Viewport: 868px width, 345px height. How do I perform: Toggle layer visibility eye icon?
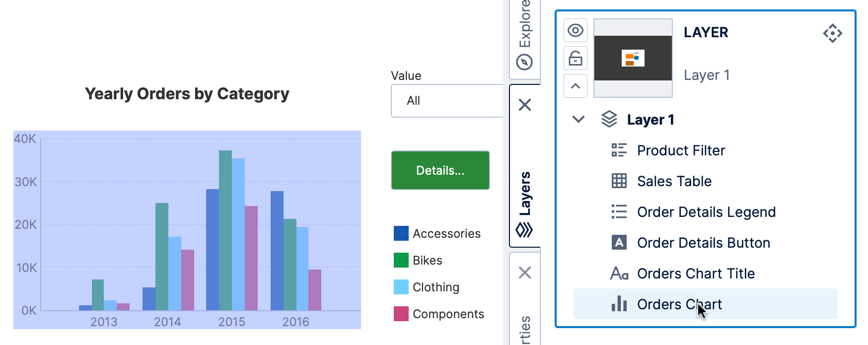pyautogui.click(x=576, y=31)
